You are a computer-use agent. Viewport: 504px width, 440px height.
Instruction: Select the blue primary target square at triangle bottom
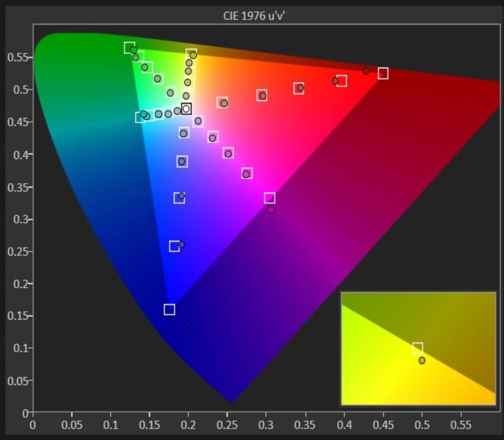(169, 309)
